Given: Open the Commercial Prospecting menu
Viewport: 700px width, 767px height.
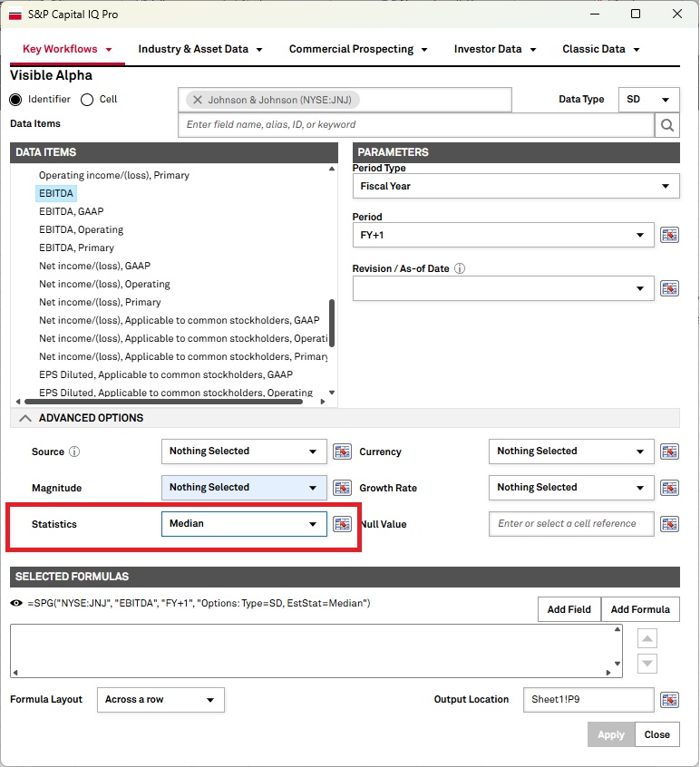Looking at the screenshot, I should (x=358, y=49).
